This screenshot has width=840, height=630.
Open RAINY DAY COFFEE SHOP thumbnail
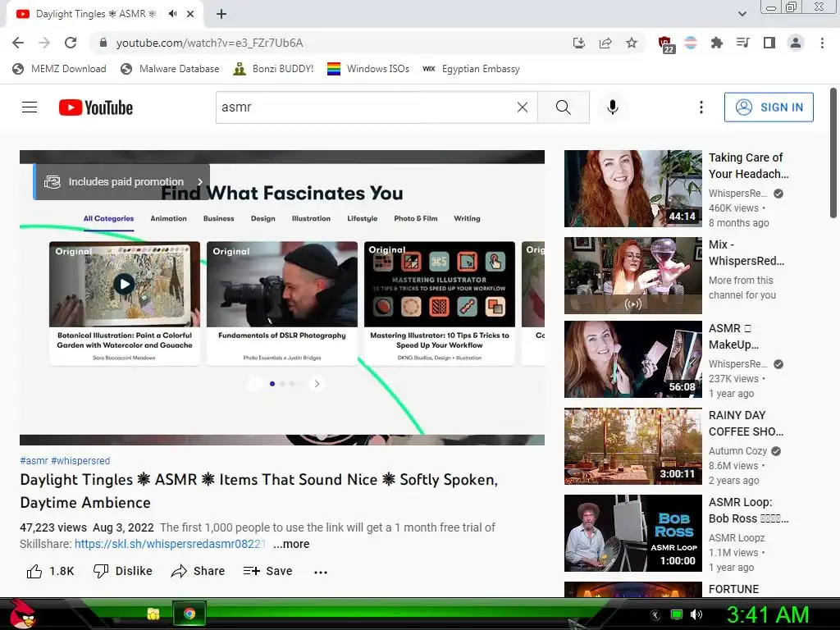(632, 446)
